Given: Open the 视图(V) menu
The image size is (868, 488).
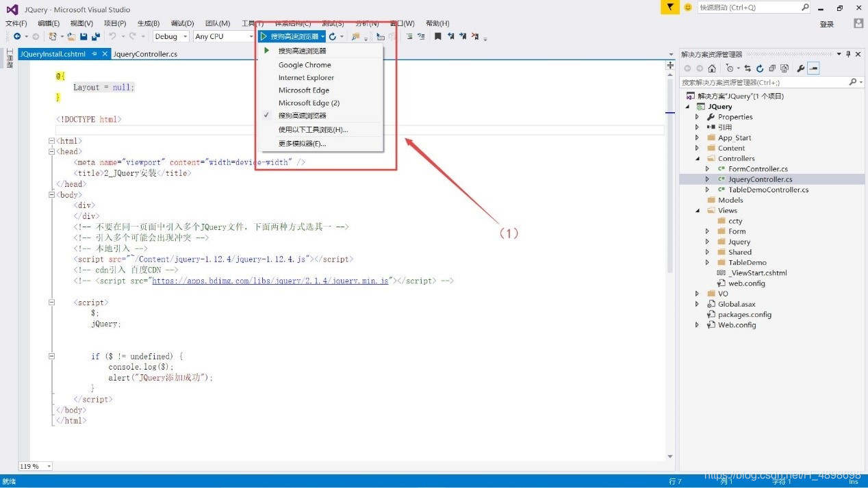Looking at the screenshot, I should point(81,23).
